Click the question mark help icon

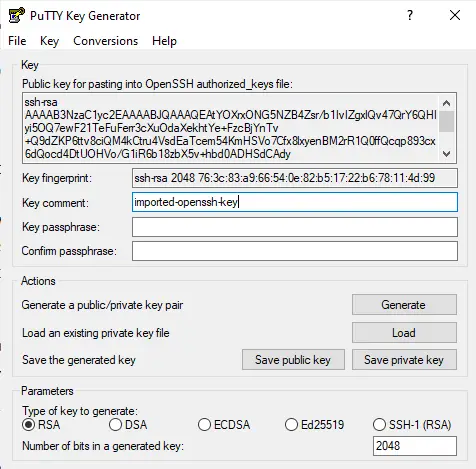coord(410,15)
